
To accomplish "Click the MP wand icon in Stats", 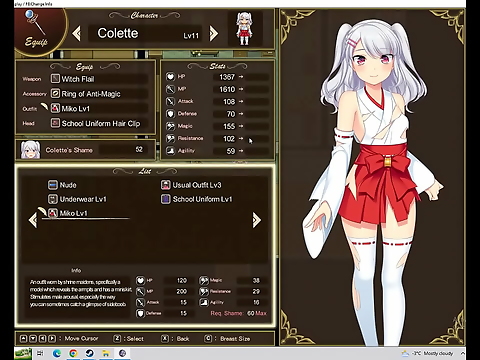I will point(170,89).
